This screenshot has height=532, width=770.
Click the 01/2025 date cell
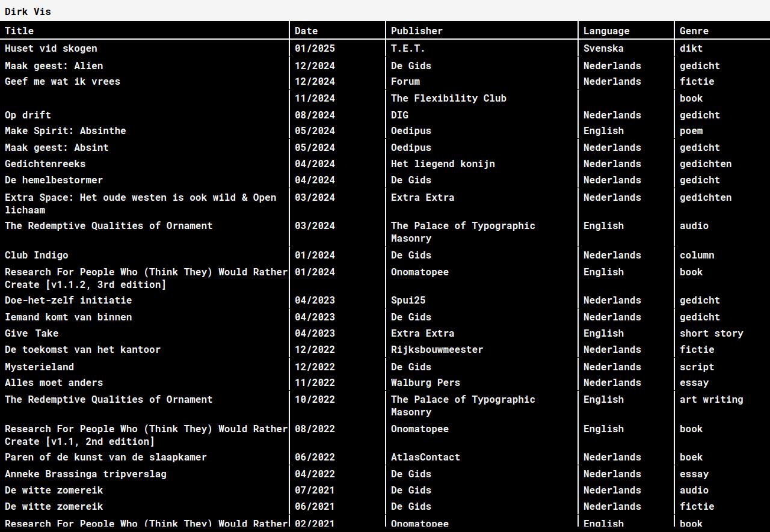tap(315, 48)
